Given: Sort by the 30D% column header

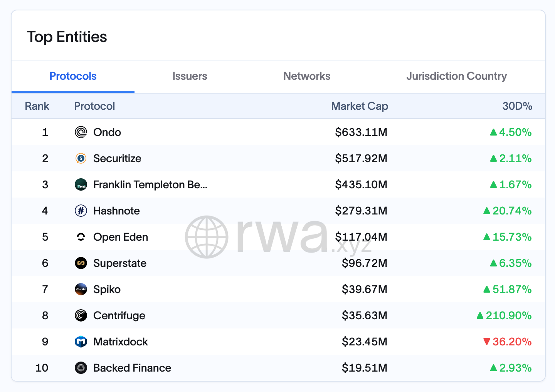Looking at the screenshot, I should (517, 106).
